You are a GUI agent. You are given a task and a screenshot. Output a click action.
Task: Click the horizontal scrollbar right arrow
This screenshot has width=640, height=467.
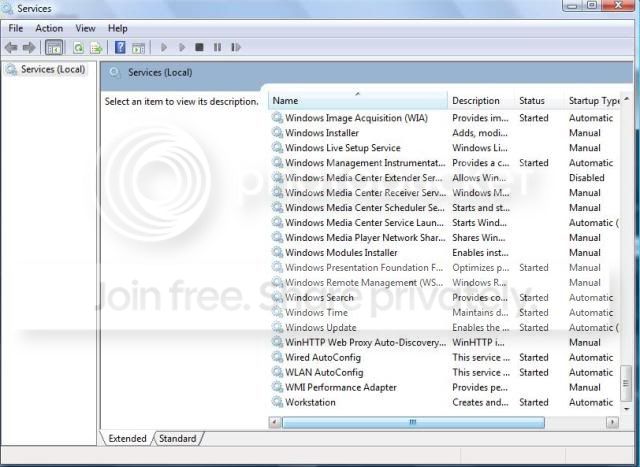[612, 422]
